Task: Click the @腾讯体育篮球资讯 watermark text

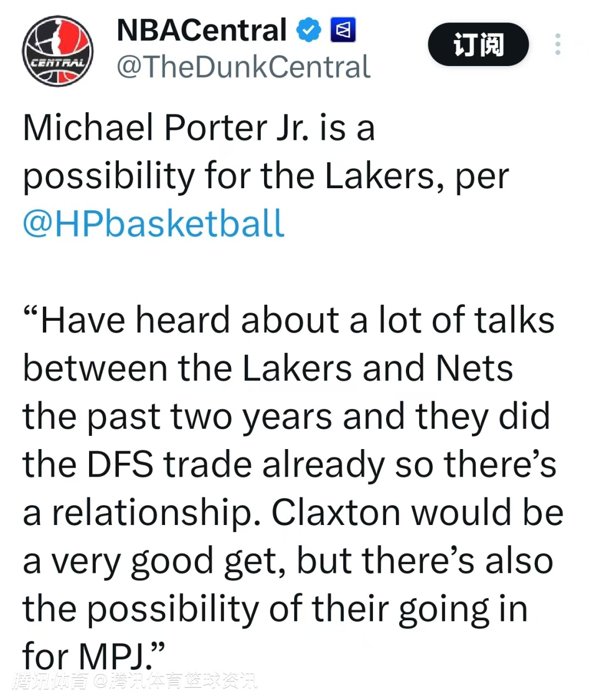Action: click(x=175, y=681)
